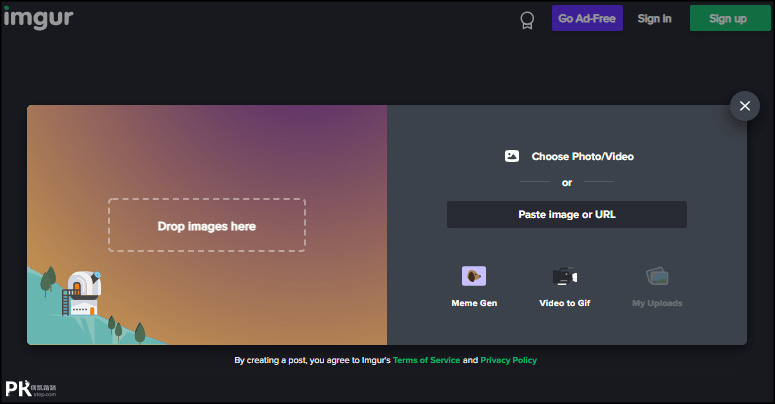Open the Meme Gen dog icon
This screenshot has height=404, width=775.
click(474, 276)
